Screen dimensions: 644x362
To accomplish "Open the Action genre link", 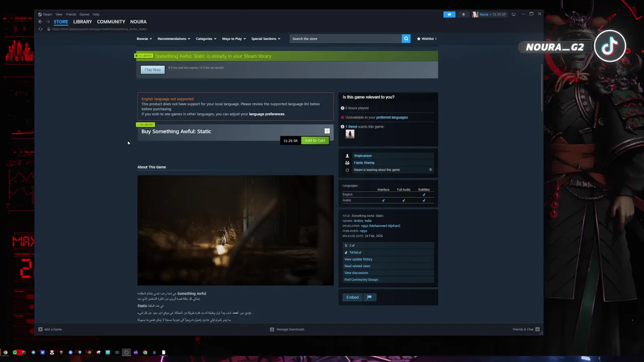I will (x=358, y=221).
